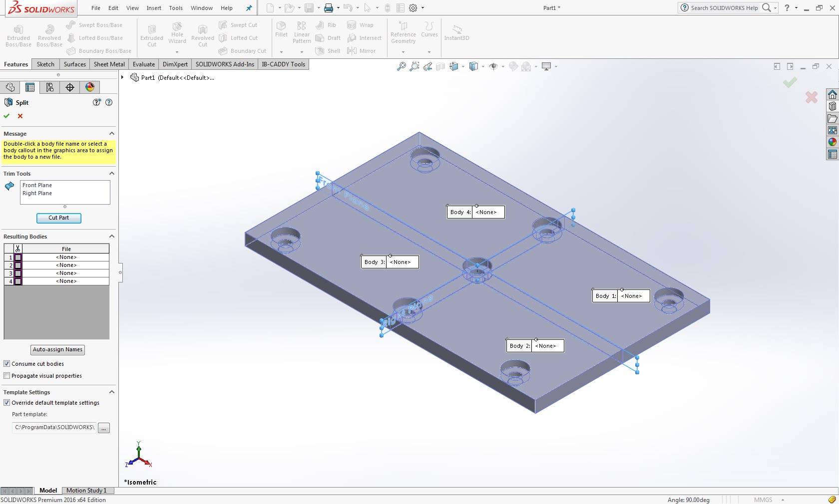Accept the Split with green checkmark
The width and height of the screenshot is (839, 504).
(x=7, y=116)
